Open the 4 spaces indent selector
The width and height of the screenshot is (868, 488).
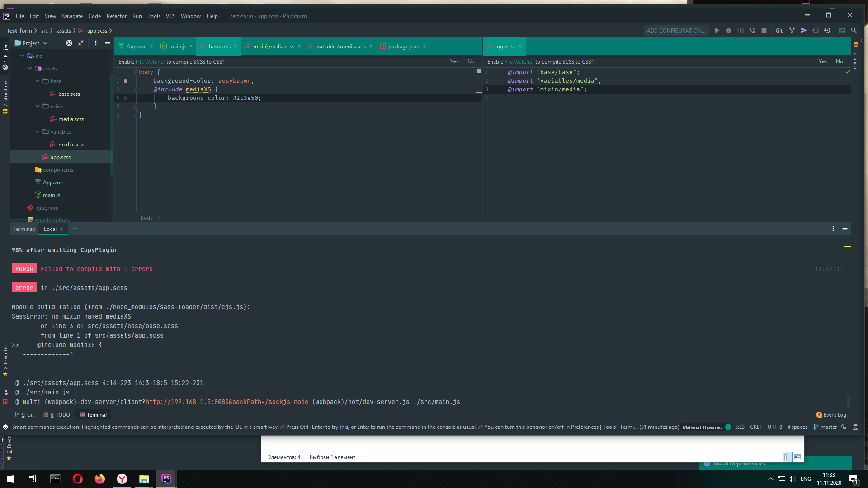point(797,427)
